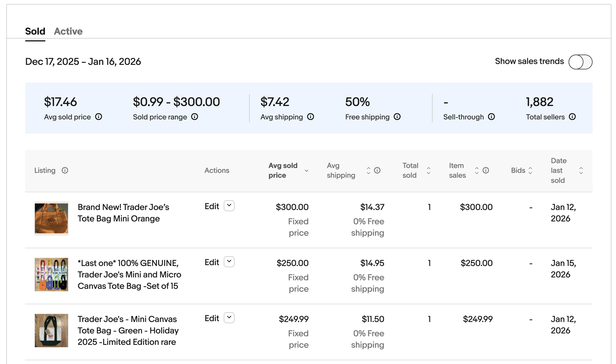This screenshot has height=364, width=616.
Task: Open orange tote bag thumbnail image
Action: click(x=51, y=218)
